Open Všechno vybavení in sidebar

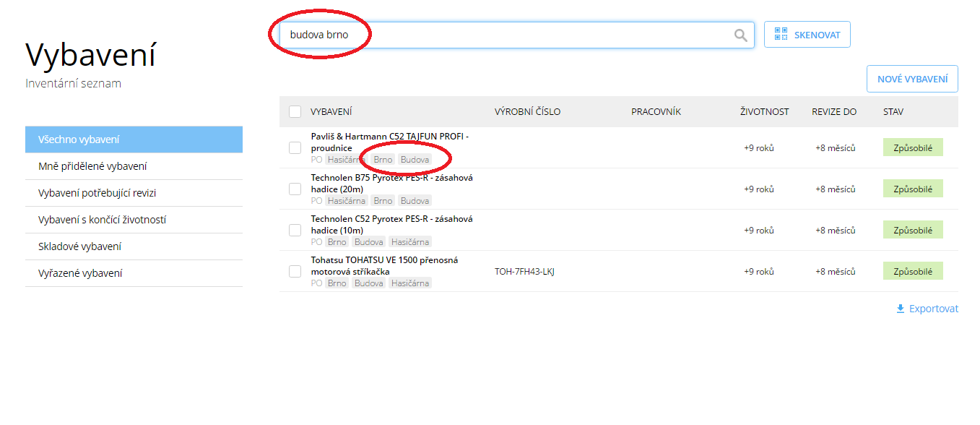[134, 139]
